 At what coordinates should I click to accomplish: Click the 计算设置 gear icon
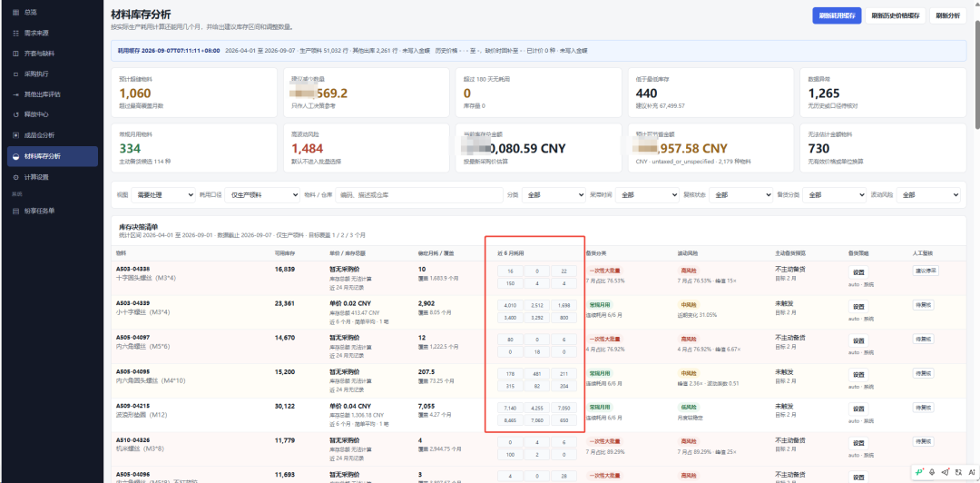[15, 177]
